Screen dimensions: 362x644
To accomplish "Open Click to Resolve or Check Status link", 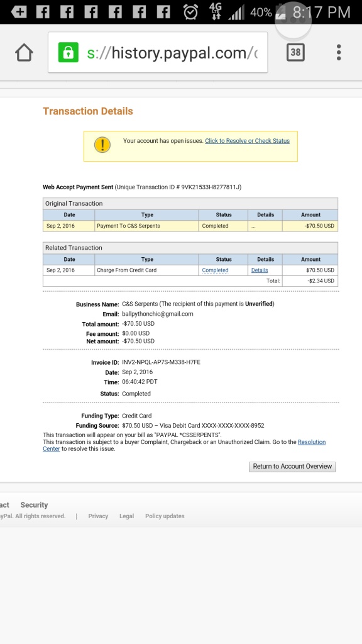I will pos(247,141).
